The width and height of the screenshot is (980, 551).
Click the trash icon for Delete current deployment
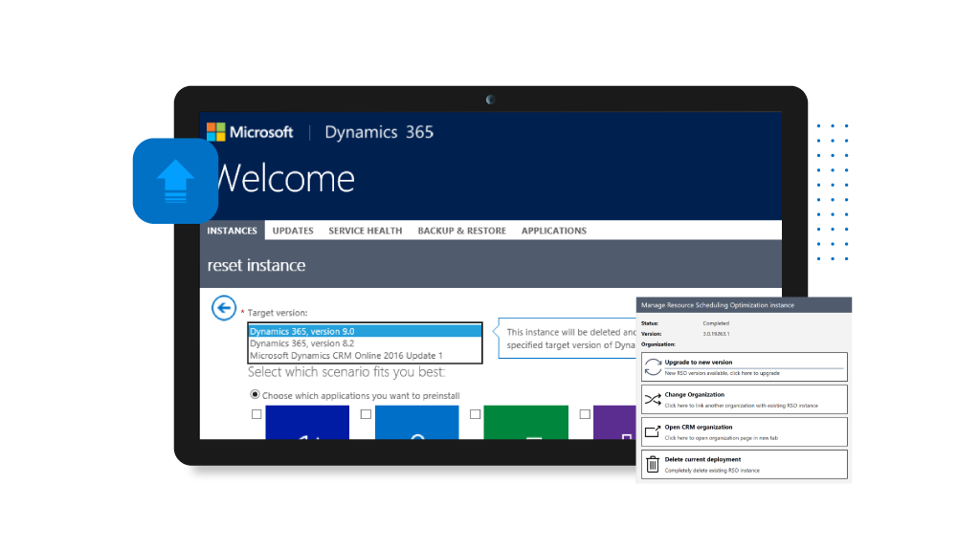click(653, 464)
